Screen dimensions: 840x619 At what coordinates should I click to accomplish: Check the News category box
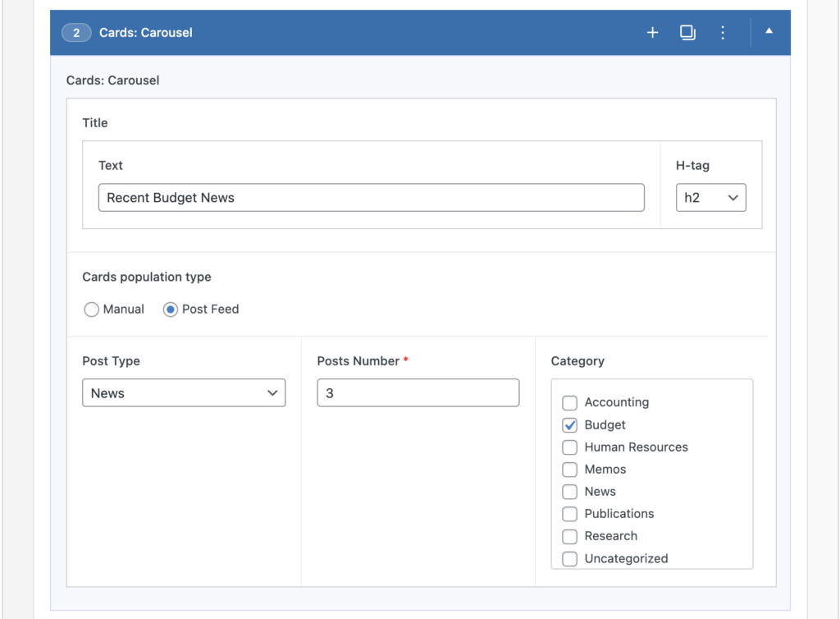pos(569,492)
